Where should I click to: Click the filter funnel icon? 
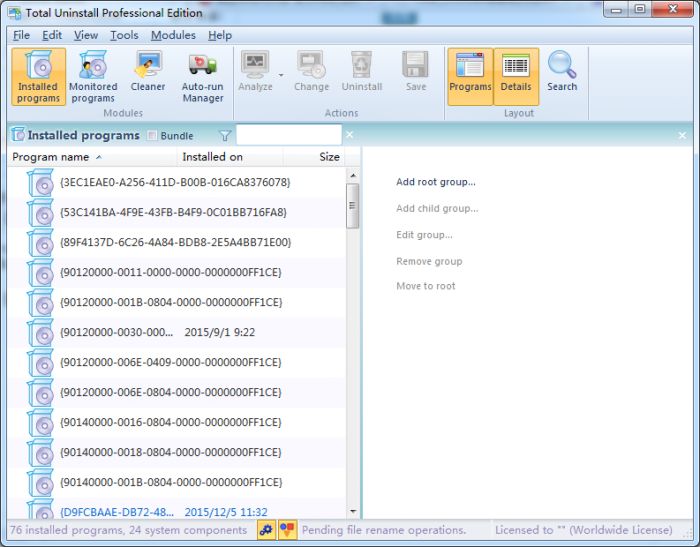225,135
